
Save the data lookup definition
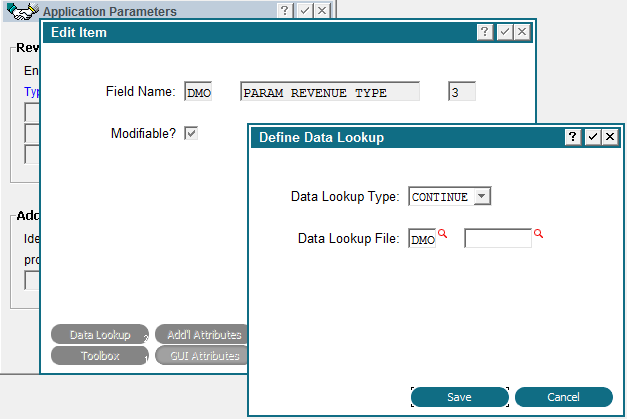[x=459, y=397]
